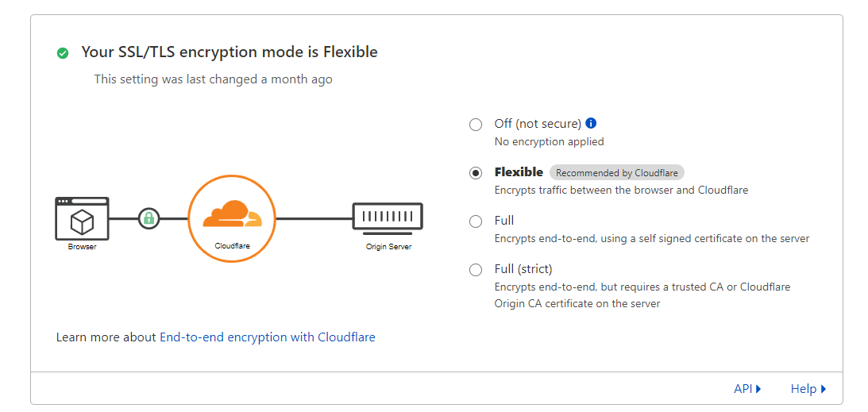Click the Full (strict) option label text
This screenshot has height=412, width=868.
[523, 269]
